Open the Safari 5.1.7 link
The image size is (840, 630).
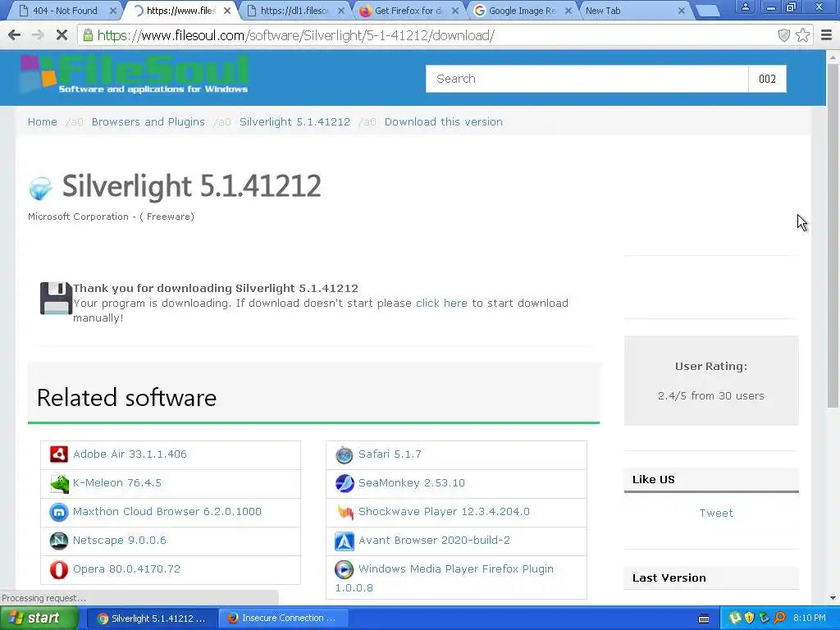click(x=390, y=454)
